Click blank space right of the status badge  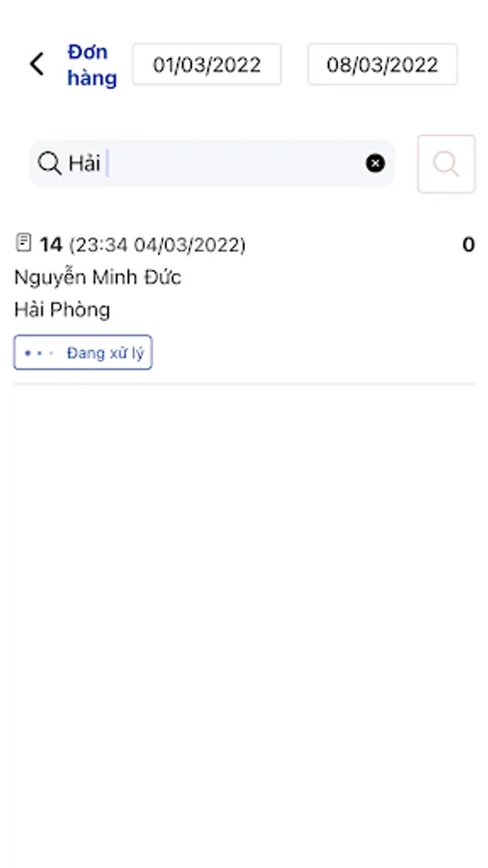click(x=313, y=353)
